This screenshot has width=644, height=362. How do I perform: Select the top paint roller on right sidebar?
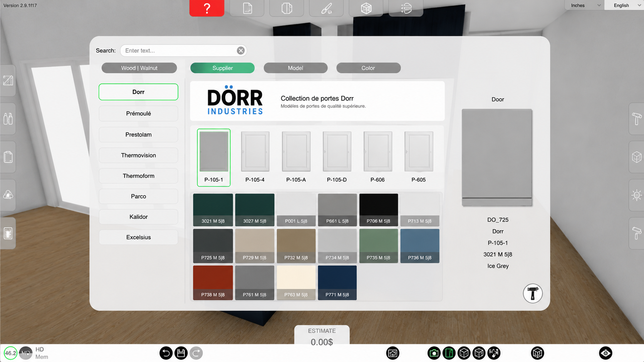click(636, 119)
